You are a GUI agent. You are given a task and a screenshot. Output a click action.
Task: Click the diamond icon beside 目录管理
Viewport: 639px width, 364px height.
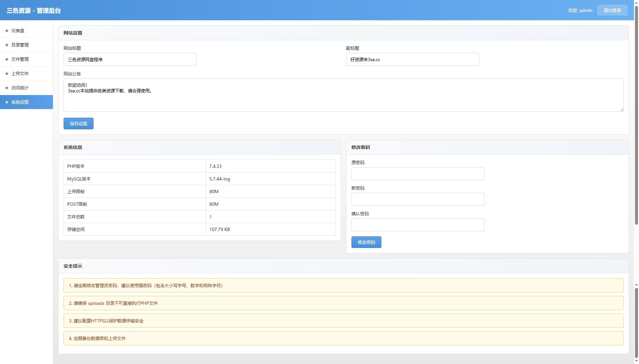(7, 45)
